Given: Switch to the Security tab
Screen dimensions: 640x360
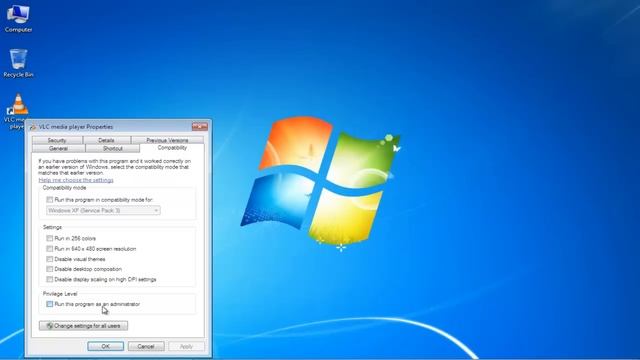Looking at the screenshot, I should click(57, 140).
